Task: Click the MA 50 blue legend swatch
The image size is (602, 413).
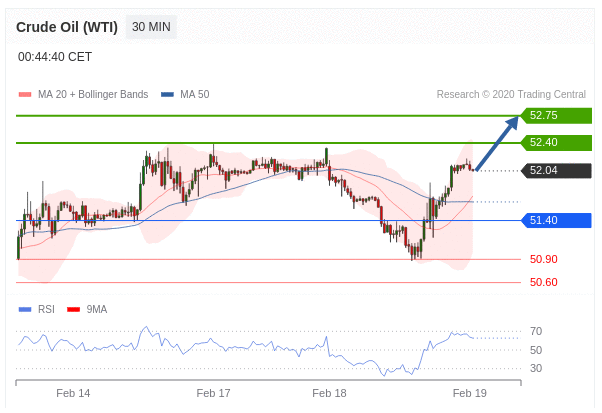Action: (x=167, y=94)
